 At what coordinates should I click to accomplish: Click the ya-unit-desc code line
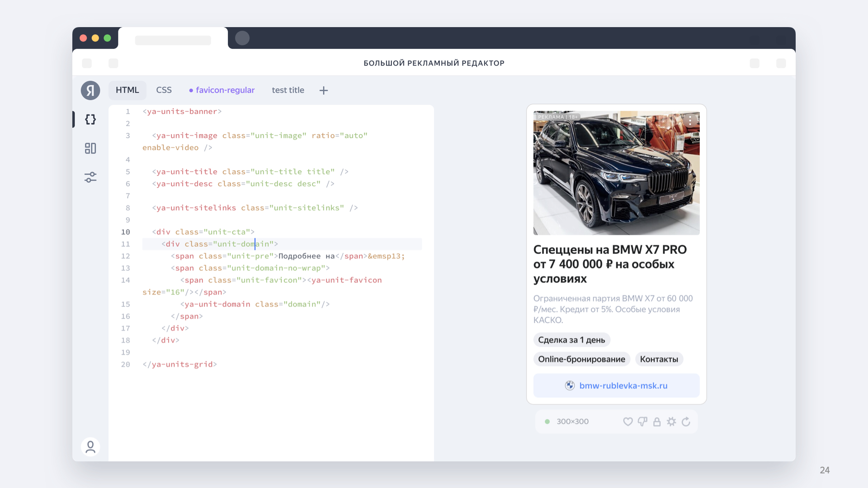coord(243,184)
